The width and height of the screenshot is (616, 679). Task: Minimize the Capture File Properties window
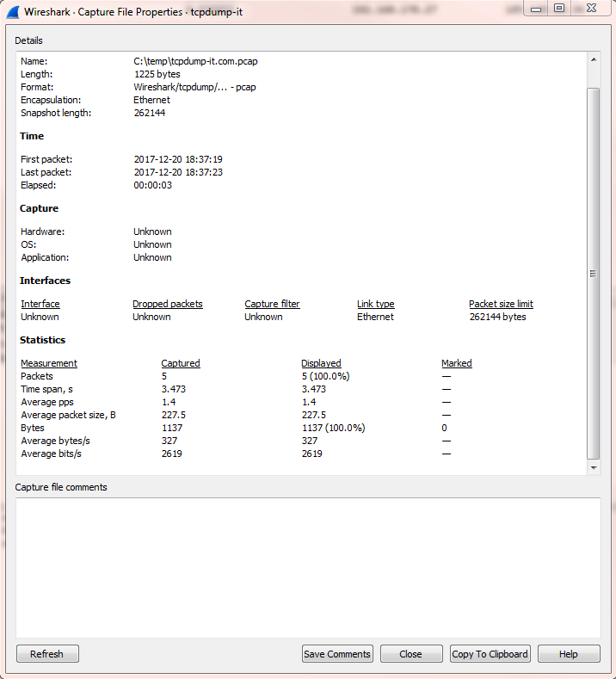tap(537, 9)
